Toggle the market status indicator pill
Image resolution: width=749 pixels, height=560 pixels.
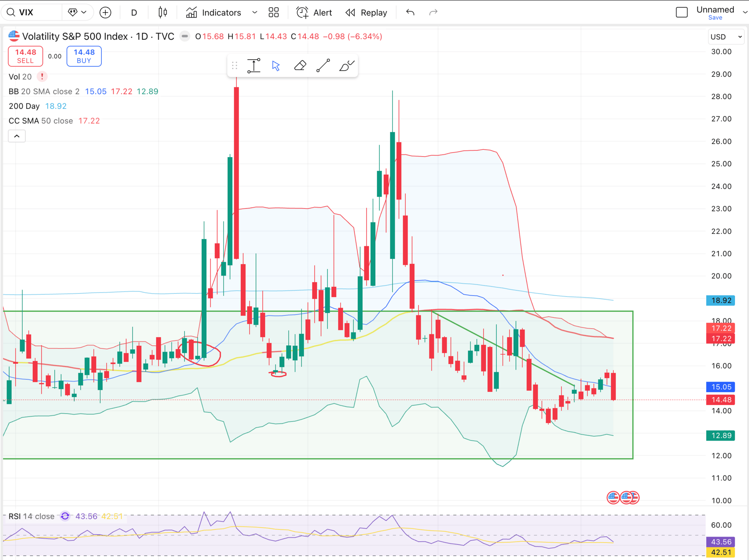185,36
